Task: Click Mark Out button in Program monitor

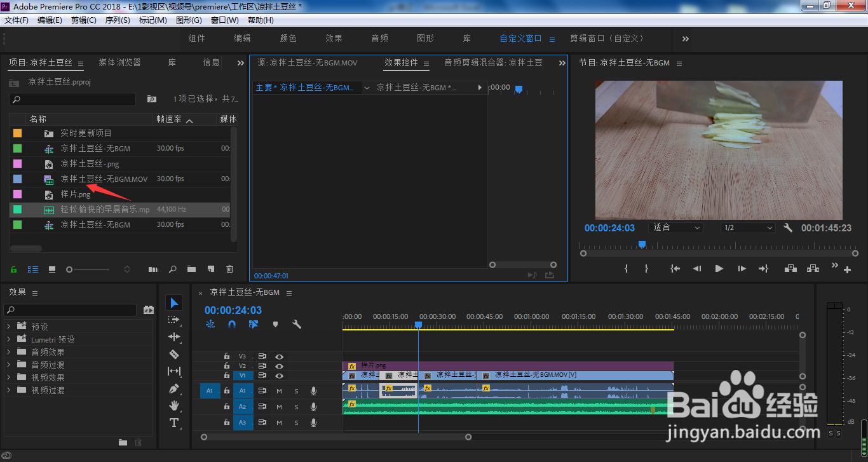Action: (646, 269)
